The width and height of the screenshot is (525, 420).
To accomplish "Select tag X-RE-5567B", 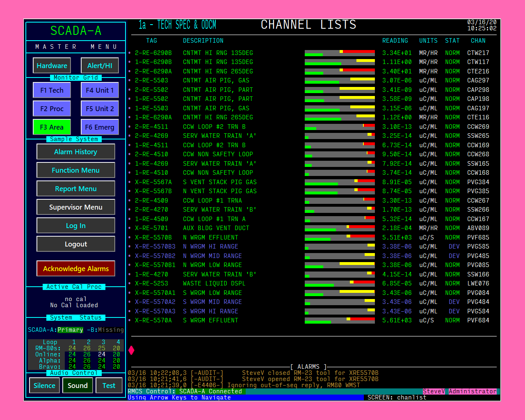I will [153, 191].
